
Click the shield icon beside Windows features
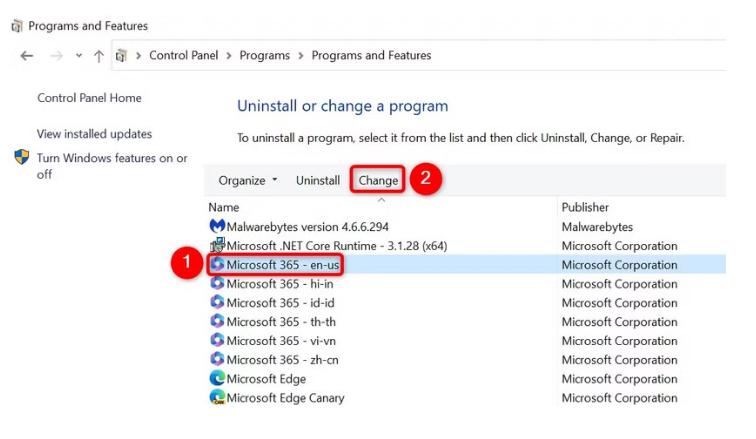22,157
